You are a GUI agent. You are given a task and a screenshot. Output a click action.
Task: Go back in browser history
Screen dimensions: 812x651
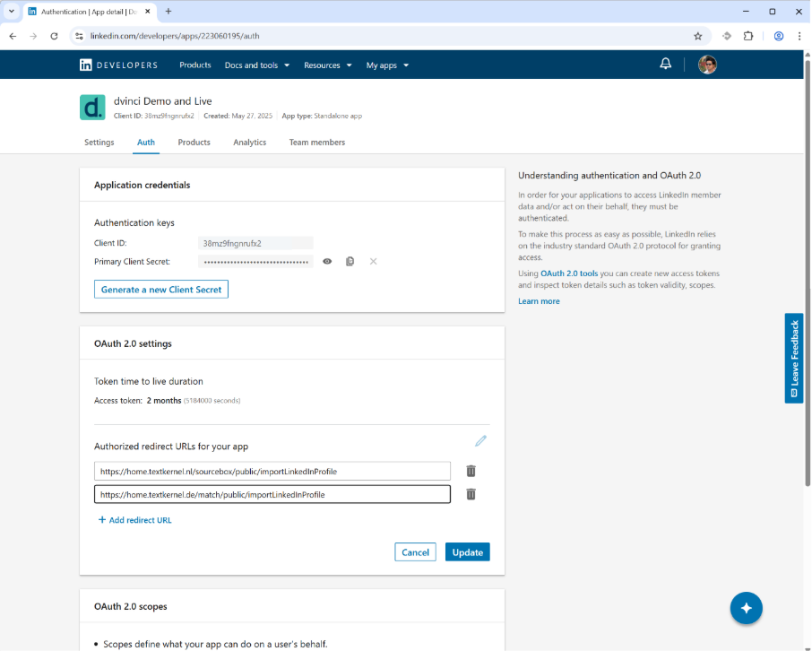13,36
